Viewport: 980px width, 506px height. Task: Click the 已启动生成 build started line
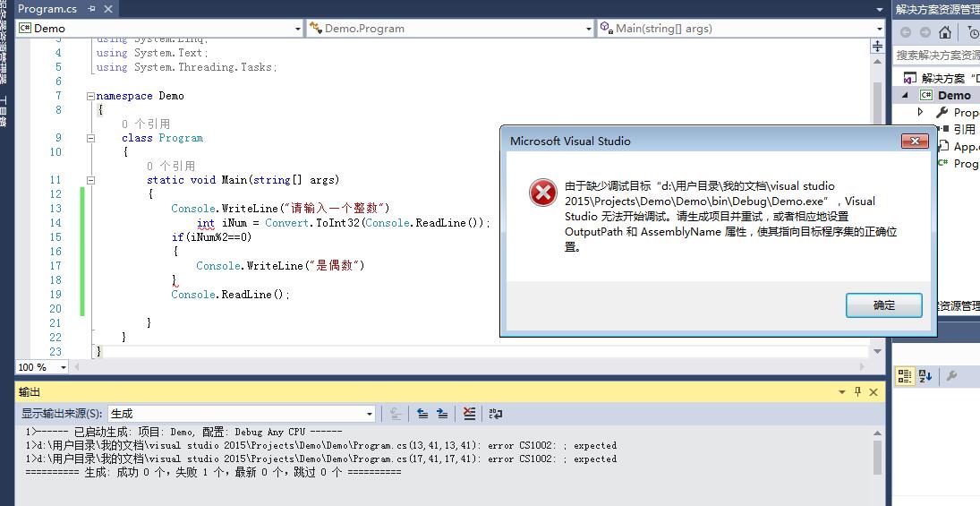tap(183, 432)
